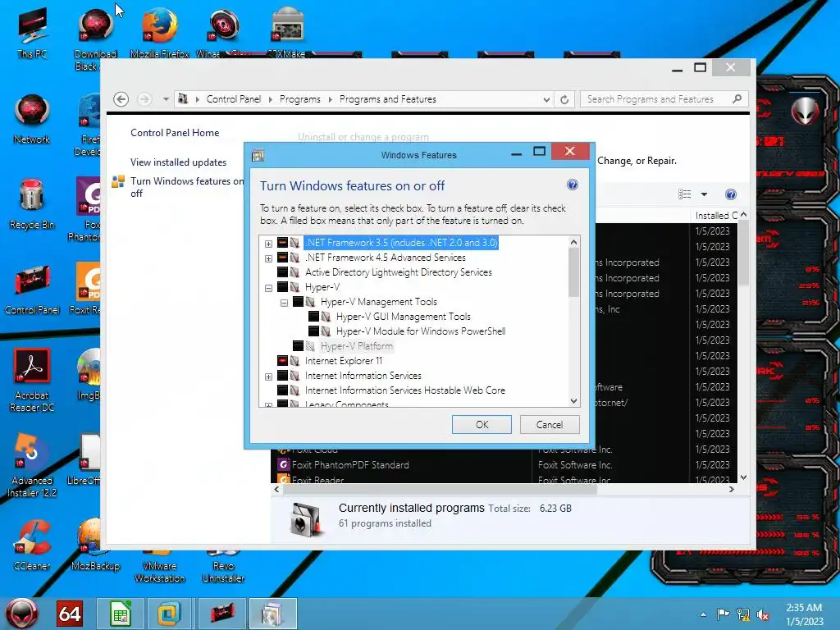Launch Advanced Installer 12.2 shortcut
This screenshot has width=840, height=630.
[32, 466]
